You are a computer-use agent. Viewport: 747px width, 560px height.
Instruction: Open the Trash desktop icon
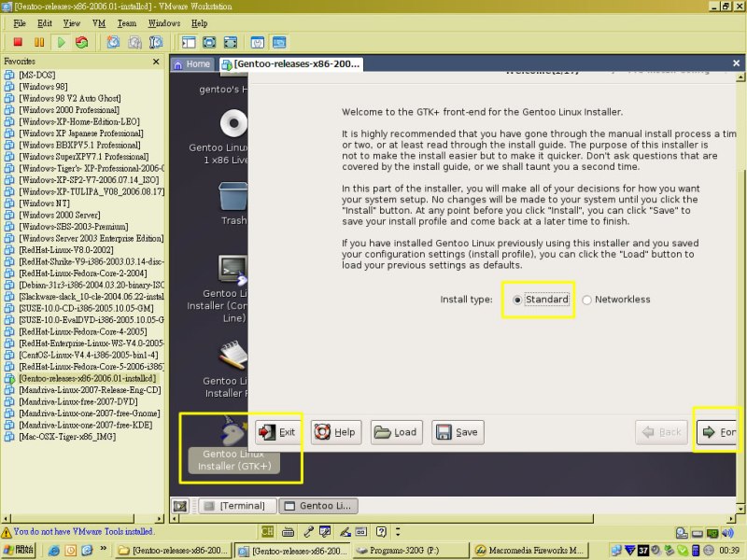233,196
